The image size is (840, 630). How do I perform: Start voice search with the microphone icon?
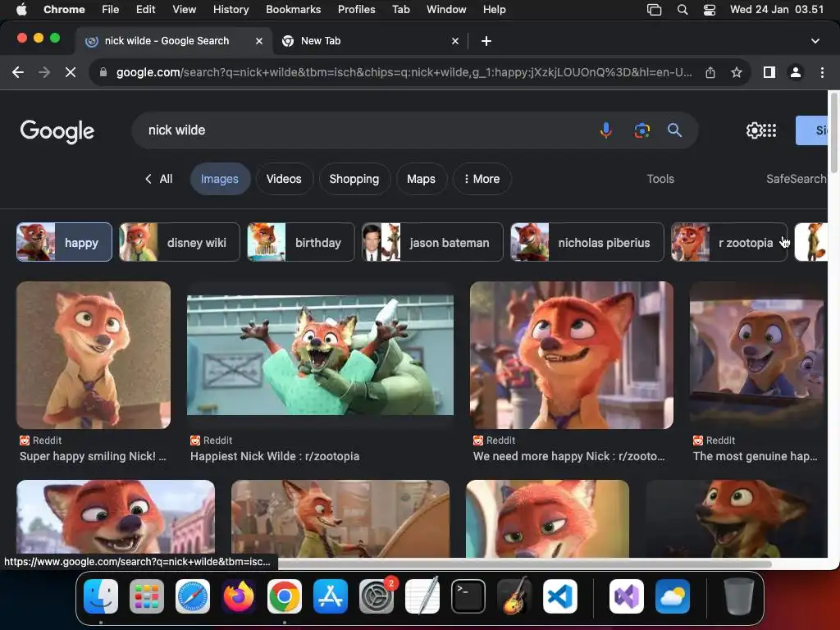(x=606, y=130)
